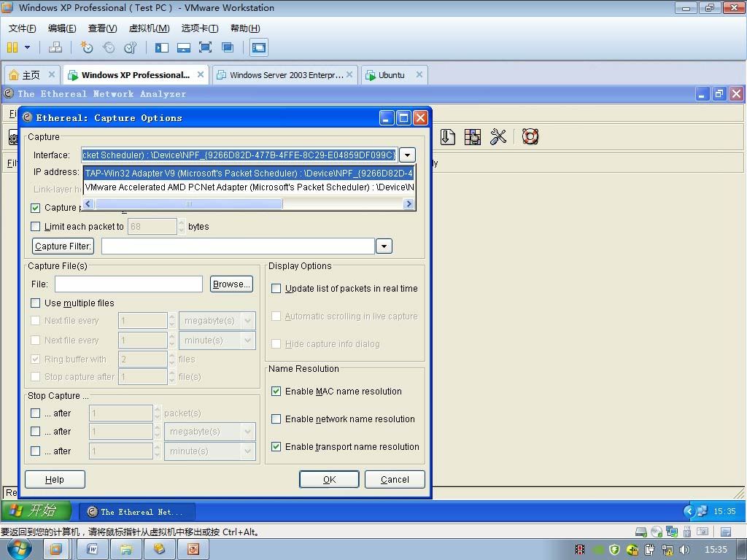Open VMware 文件(F) menu
The height and width of the screenshot is (560, 747).
tap(22, 28)
